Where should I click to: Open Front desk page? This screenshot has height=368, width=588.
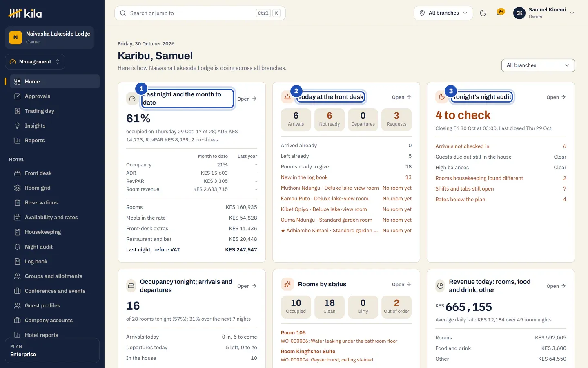pyautogui.click(x=54, y=173)
